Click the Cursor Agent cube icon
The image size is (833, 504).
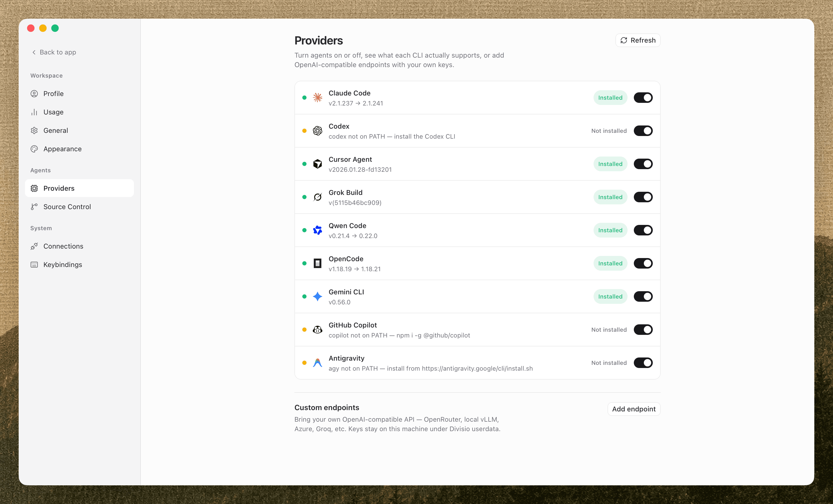[318, 164]
